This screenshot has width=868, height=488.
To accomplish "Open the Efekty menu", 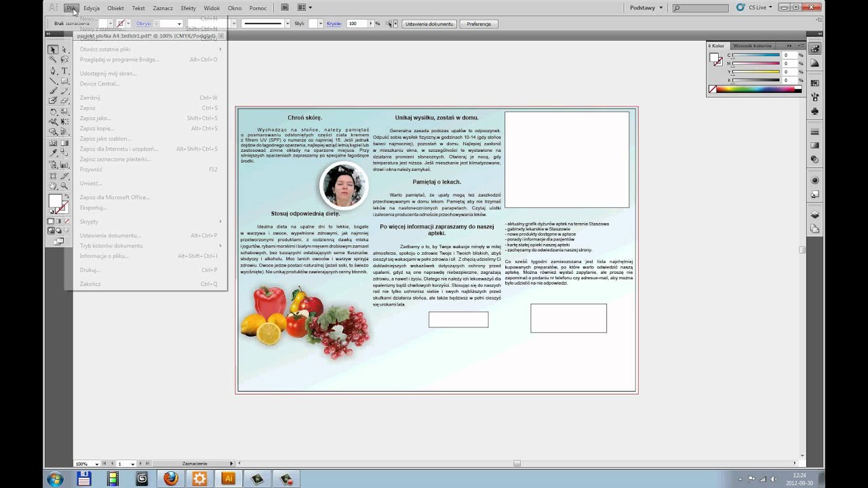I will click(189, 8).
